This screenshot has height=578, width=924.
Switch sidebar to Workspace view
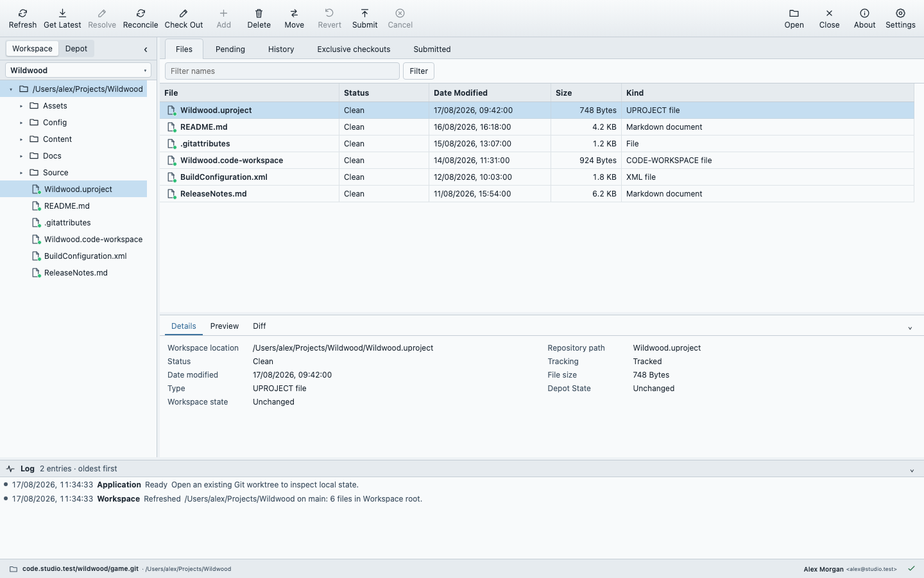point(32,49)
